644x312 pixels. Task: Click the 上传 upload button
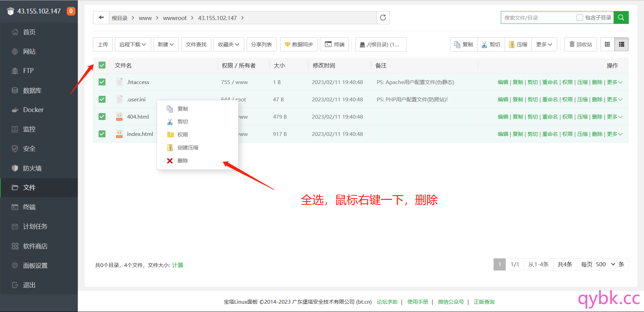pos(103,44)
